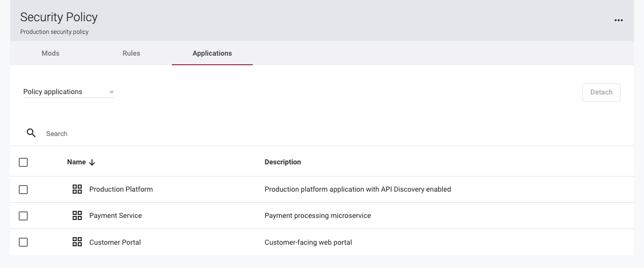Focus the Search input field
This screenshot has width=644, height=268.
(334, 133)
